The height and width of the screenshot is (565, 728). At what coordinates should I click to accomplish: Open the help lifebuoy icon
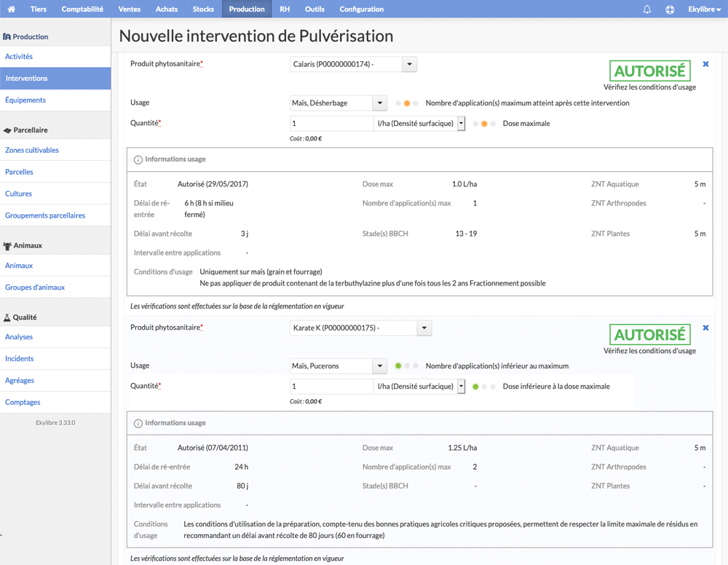[x=670, y=9]
